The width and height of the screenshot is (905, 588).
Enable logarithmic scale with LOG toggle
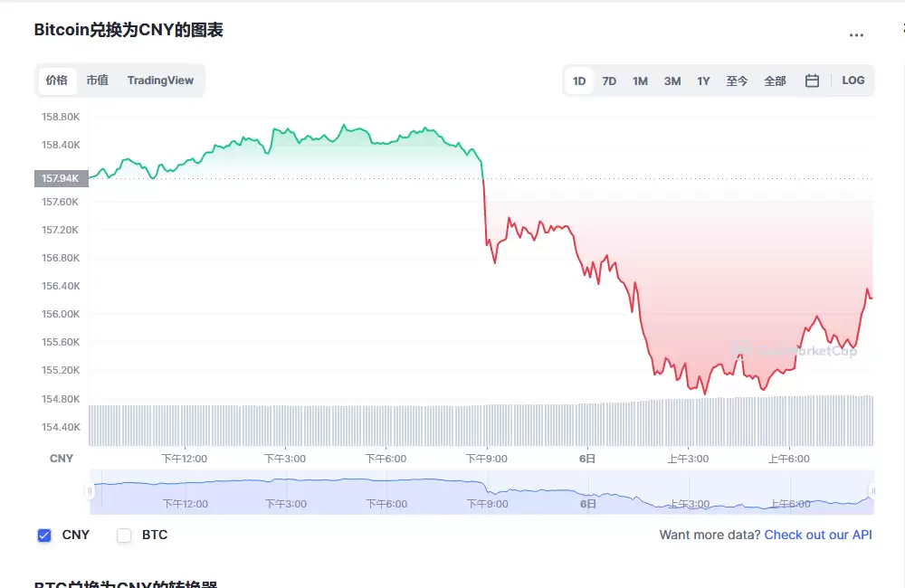click(853, 81)
